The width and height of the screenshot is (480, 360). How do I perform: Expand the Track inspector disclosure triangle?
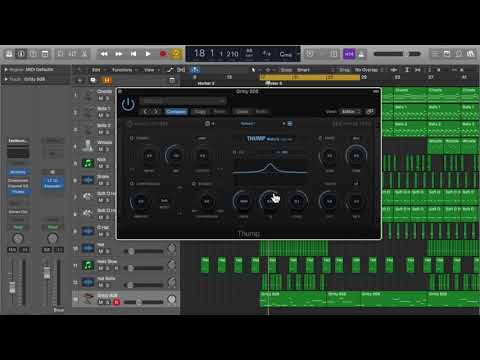click(x=6, y=79)
